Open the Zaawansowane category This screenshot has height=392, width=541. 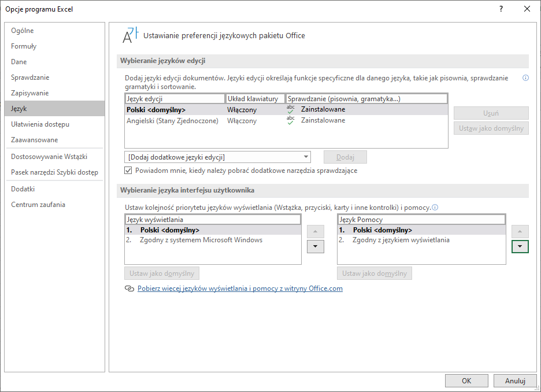54,140
